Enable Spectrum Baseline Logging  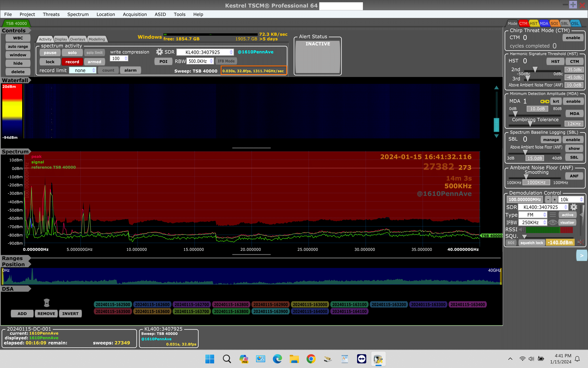[573, 140]
